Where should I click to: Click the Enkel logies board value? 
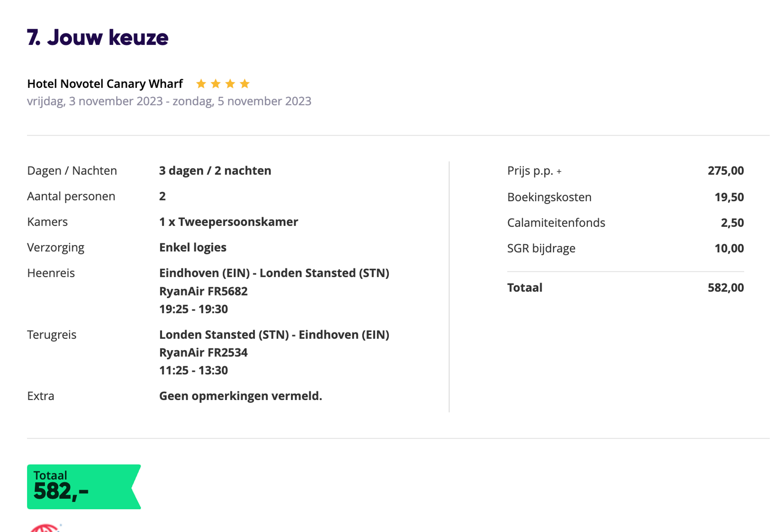pos(193,247)
